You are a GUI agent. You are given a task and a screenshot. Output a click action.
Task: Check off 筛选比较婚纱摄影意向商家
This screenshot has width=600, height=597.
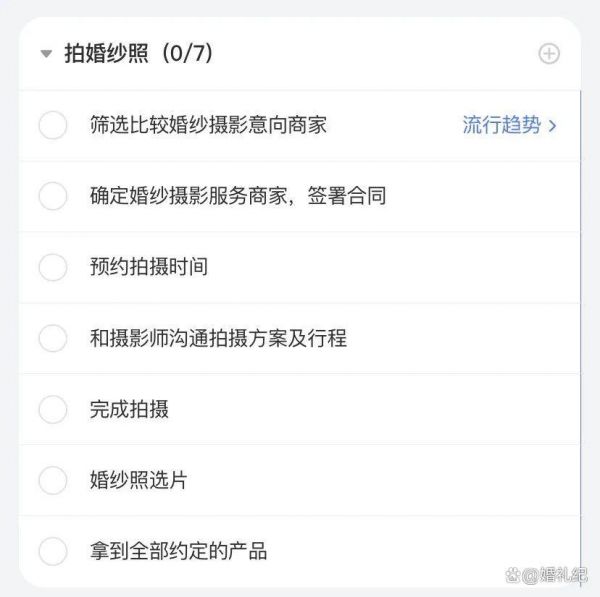point(53,125)
